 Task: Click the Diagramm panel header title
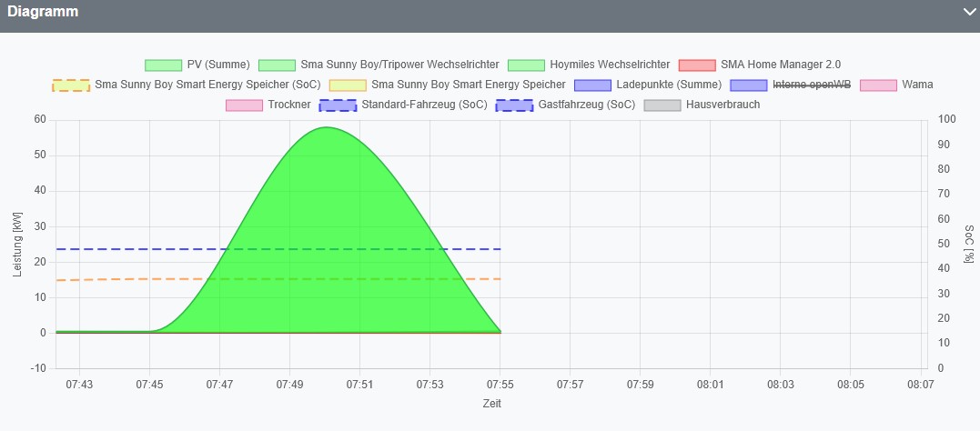(43, 12)
